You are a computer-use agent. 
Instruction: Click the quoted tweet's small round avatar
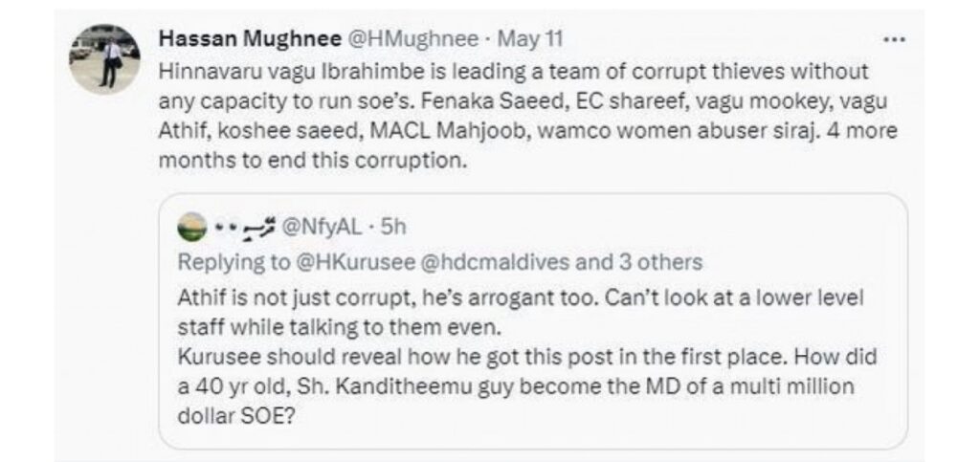tap(191, 227)
